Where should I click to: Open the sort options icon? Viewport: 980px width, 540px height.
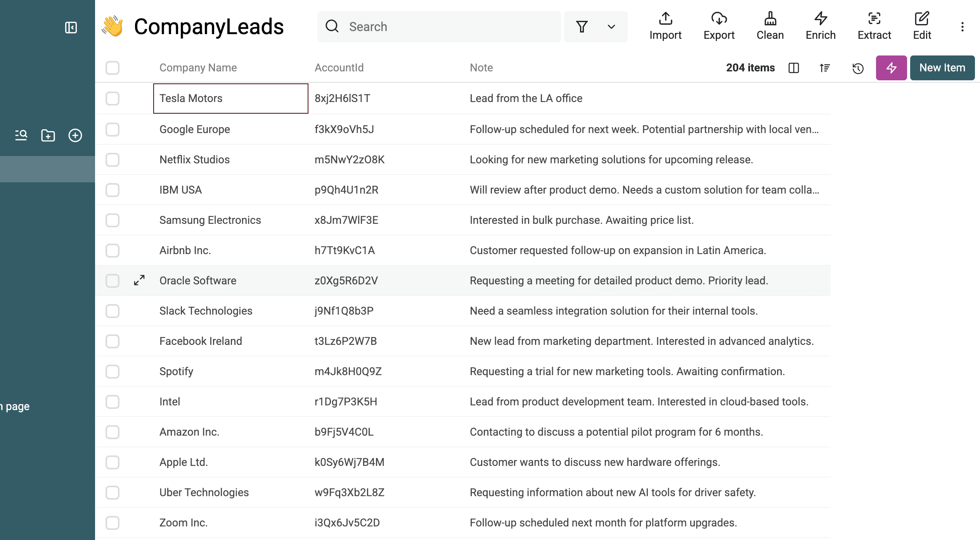[824, 68]
